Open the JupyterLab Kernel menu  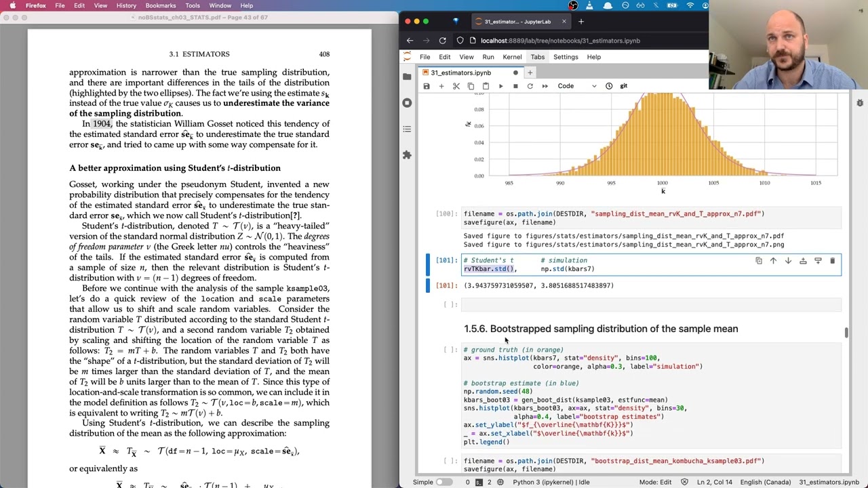(512, 57)
